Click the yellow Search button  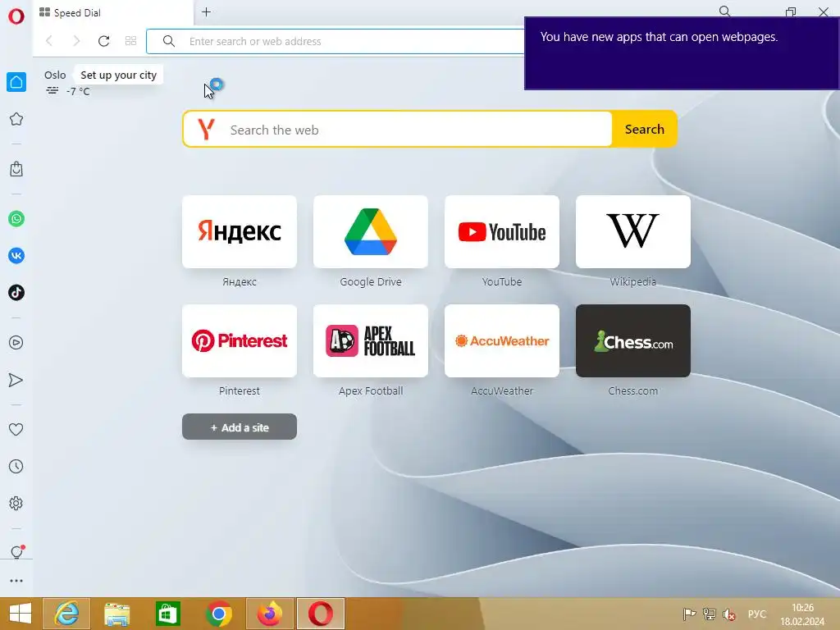pos(645,129)
